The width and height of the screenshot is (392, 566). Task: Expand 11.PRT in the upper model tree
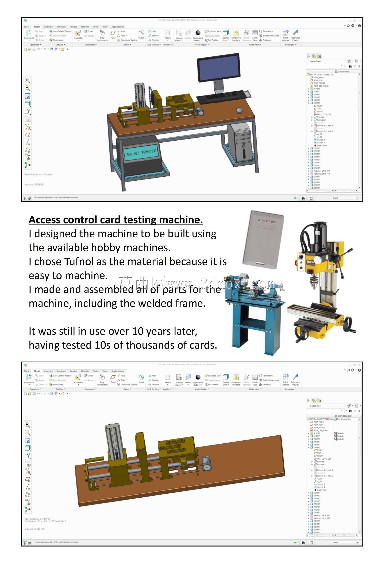pos(309,92)
